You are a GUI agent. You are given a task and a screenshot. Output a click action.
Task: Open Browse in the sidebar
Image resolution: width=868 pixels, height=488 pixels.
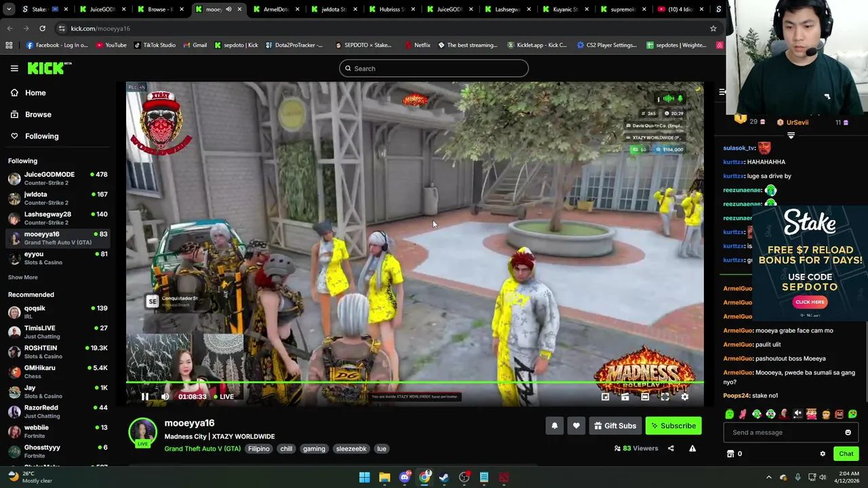58,115
